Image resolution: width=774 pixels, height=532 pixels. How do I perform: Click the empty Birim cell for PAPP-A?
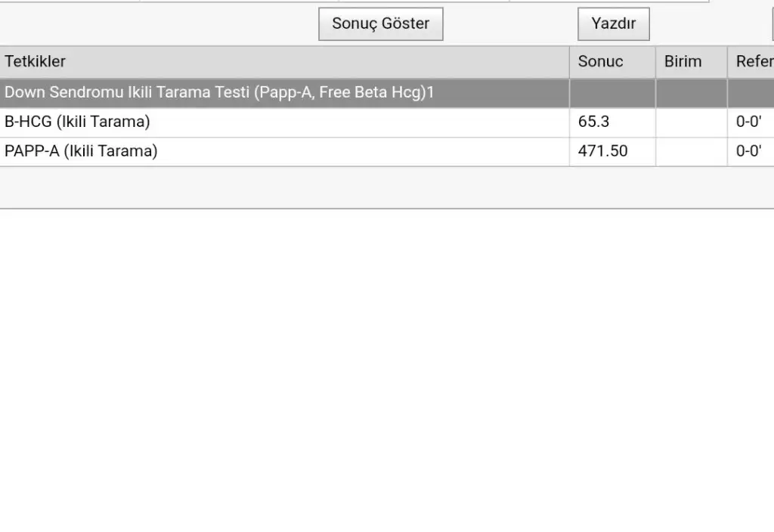[x=692, y=151]
